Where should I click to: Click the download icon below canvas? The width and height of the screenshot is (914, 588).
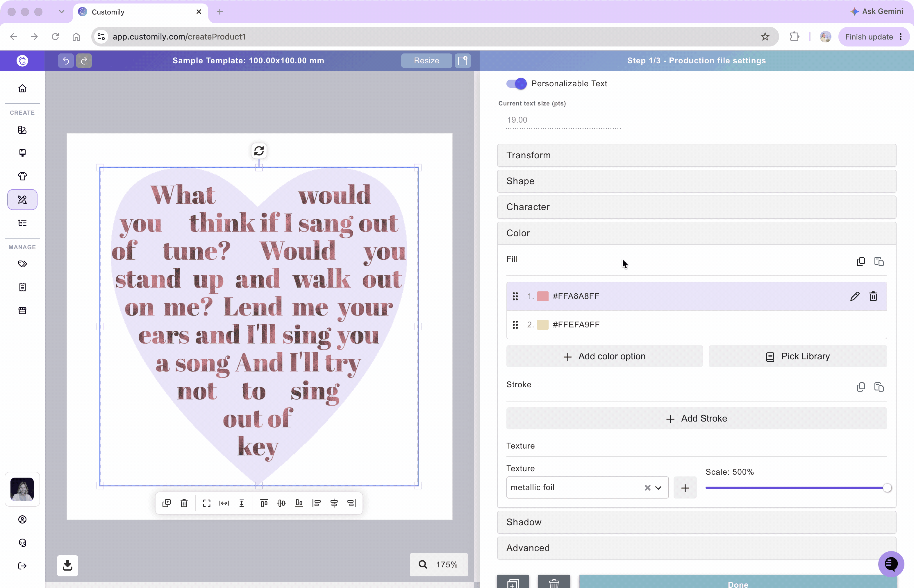(68, 565)
